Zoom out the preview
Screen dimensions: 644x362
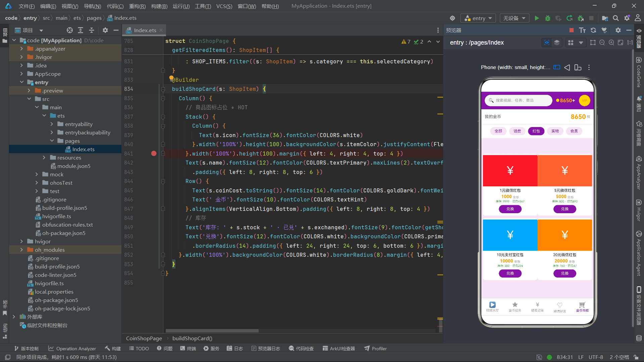pos(602,43)
